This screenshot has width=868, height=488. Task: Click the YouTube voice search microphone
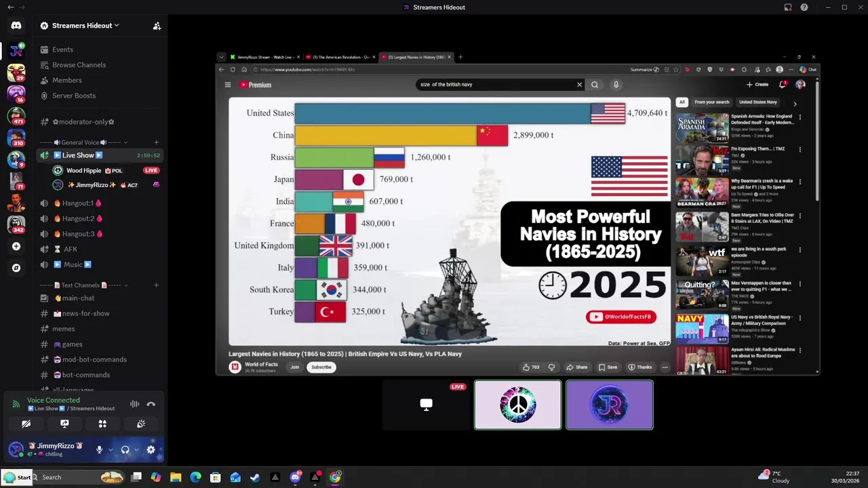coord(616,85)
